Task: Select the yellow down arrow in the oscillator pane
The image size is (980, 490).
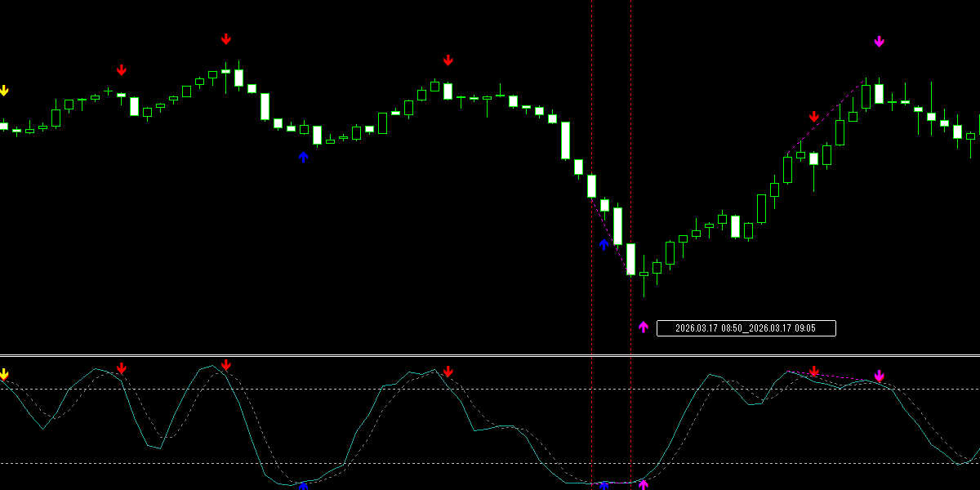Action: point(3,375)
